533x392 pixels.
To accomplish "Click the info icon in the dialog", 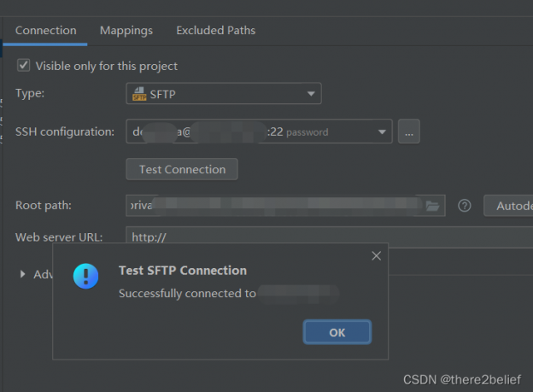I will coord(85,276).
